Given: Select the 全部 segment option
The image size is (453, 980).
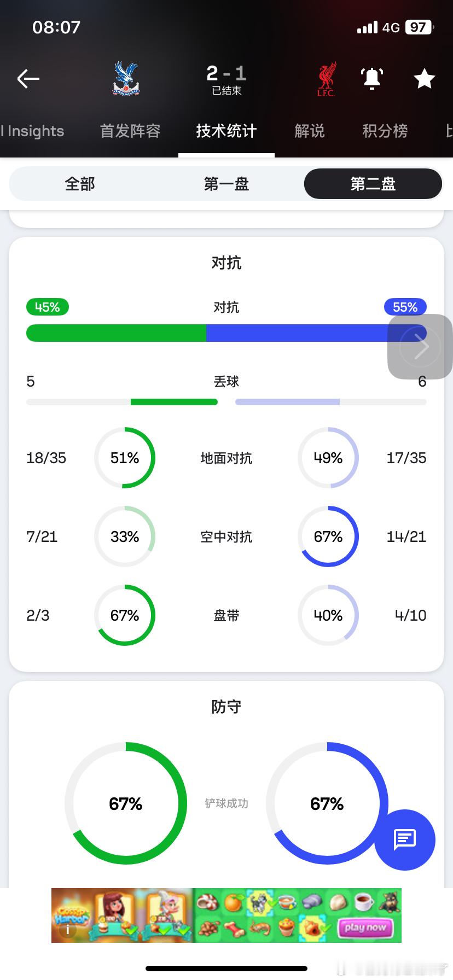Looking at the screenshot, I should tap(80, 184).
